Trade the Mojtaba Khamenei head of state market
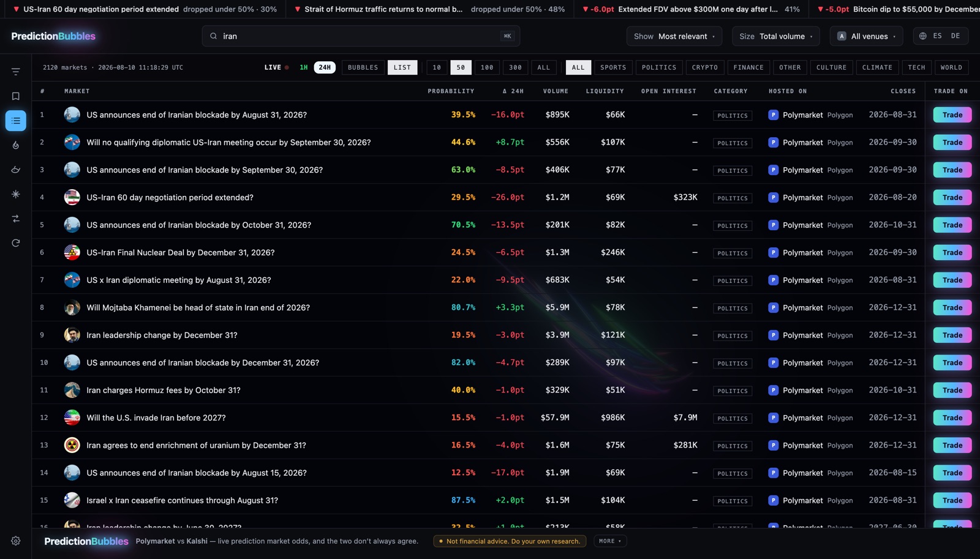This screenshot has width=980, height=559. (x=952, y=307)
